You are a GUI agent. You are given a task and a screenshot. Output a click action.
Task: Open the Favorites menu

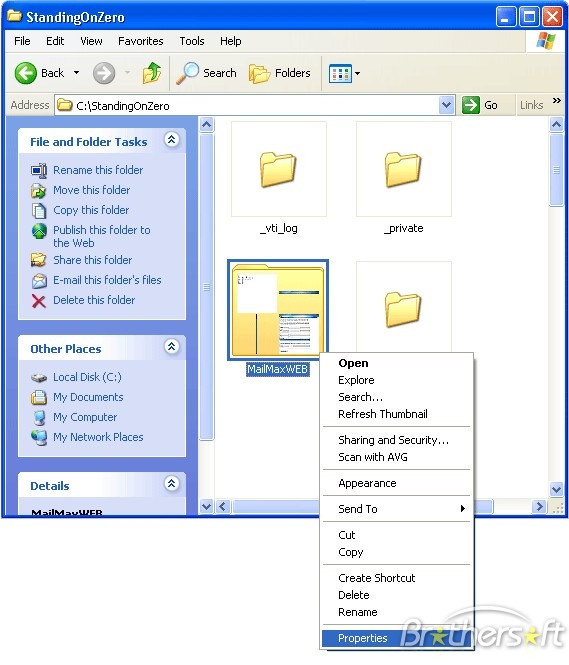pyautogui.click(x=140, y=41)
